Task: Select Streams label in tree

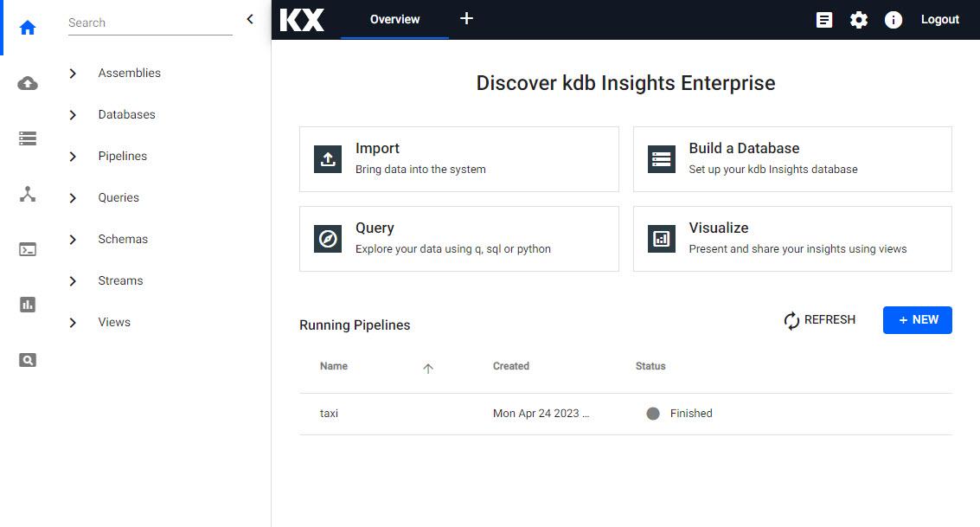Action: [x=120, y=280]
